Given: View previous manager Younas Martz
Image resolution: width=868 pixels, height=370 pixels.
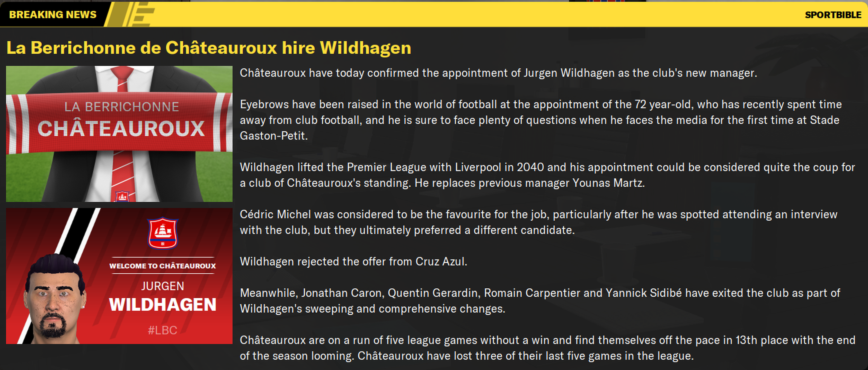Looking at the screenshot, I should (x=608, y=183).
